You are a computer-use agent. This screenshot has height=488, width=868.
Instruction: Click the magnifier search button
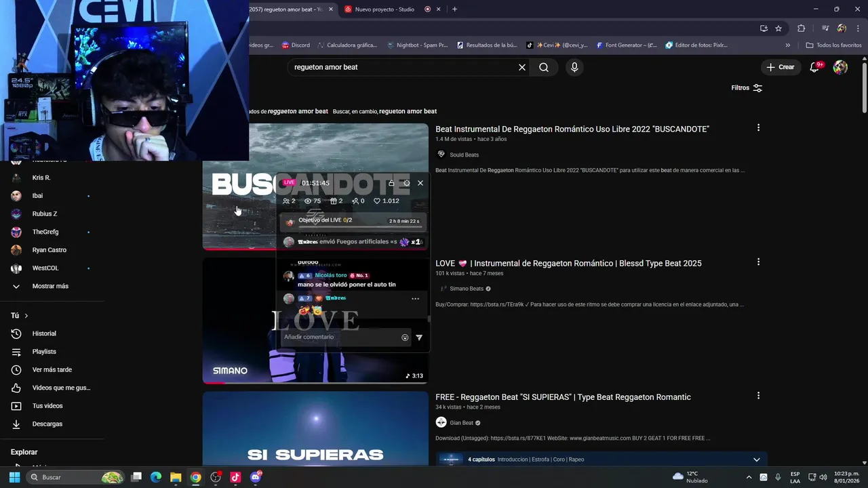click(544, 67)
